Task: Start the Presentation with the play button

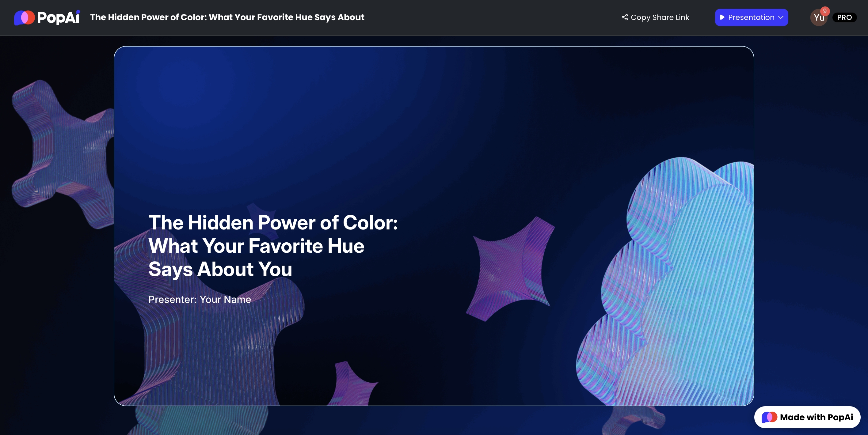Action: (x=722, y=17)
